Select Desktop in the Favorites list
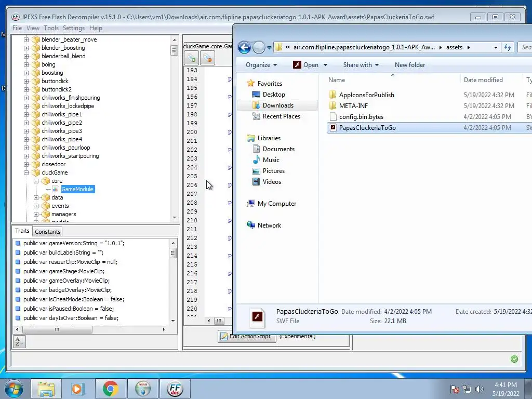The height and width of the screenshot is (399, 532). (274, 95)
